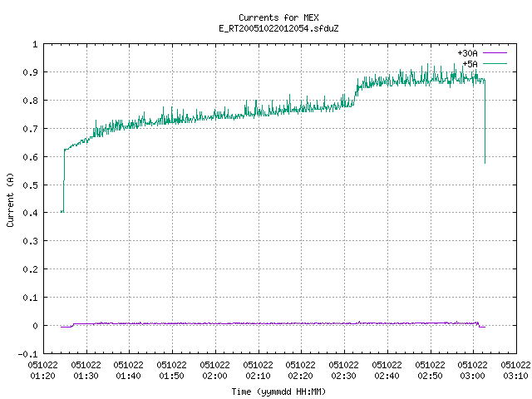
Task: Click x-axis tick label 051022 02:00
Action: coord(214,370)
